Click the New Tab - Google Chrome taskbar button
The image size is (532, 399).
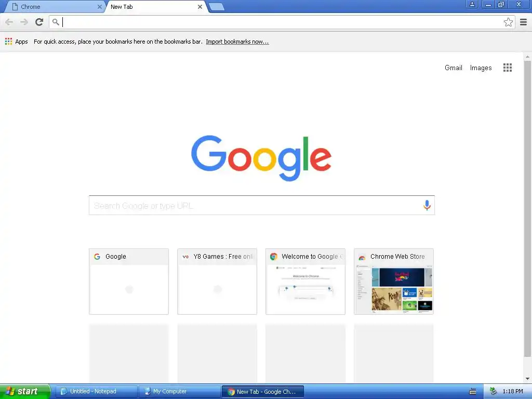(262, 391)
